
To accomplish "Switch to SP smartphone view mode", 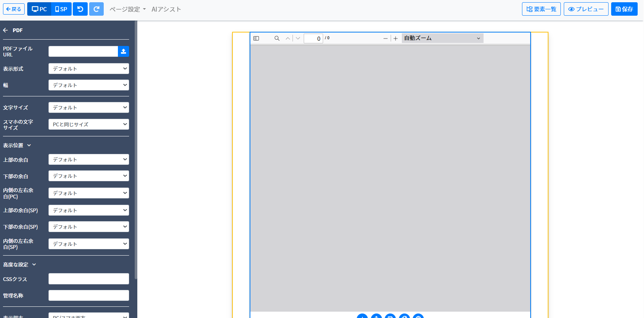I will point(61,9).
